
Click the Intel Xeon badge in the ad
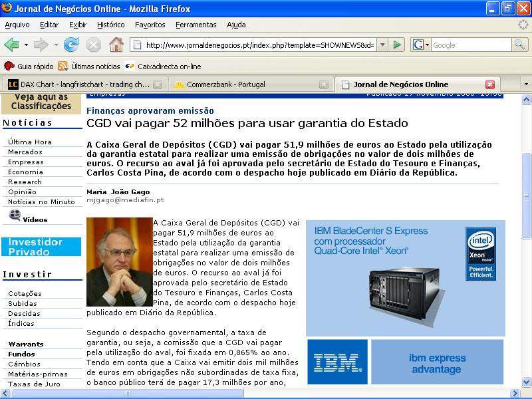pyautogui.click(x=481, y=254)
